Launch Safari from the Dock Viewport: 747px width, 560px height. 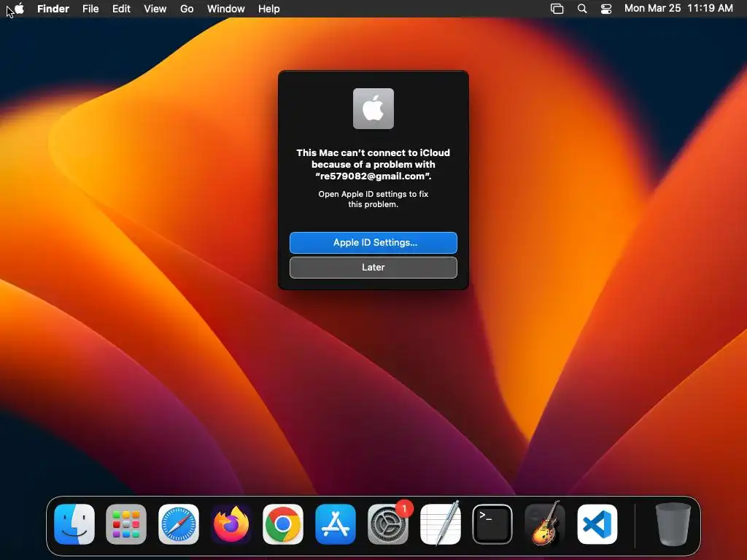179,524
